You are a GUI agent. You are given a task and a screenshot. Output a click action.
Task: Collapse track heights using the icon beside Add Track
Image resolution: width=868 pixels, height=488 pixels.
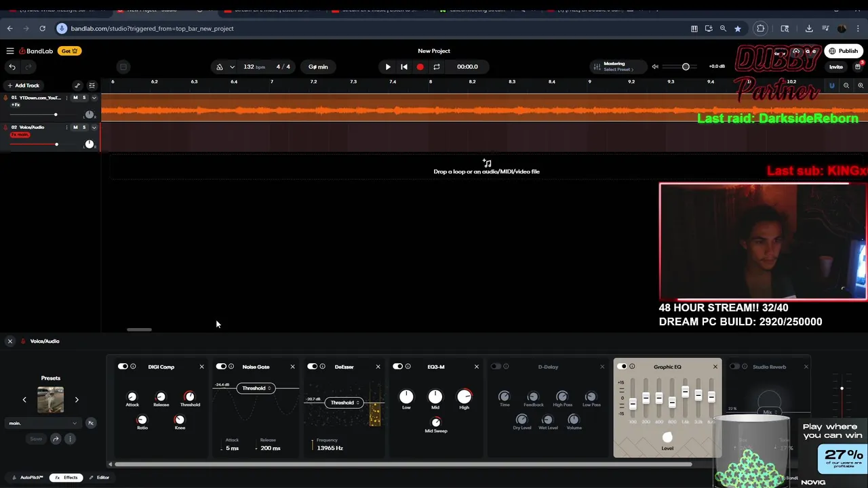pyautogui.click(x=92, y=85)
